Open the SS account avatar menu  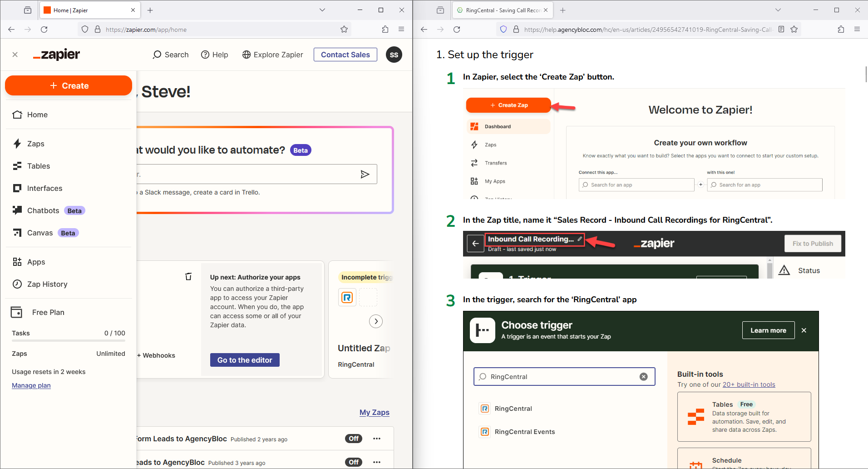(x=394, y=55)
